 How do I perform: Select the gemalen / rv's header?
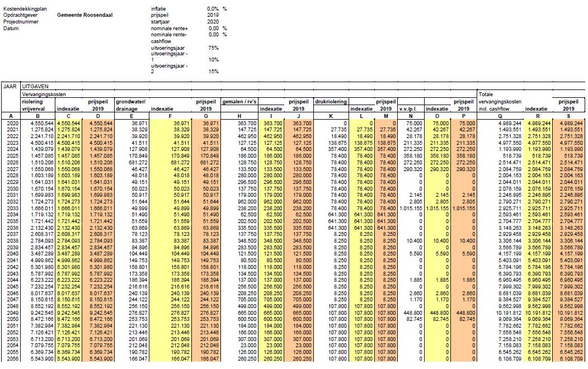241,102
